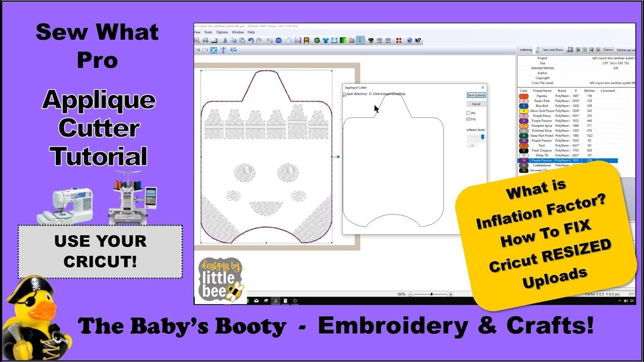Click the zoom in plus button

(x=450, y=294)
